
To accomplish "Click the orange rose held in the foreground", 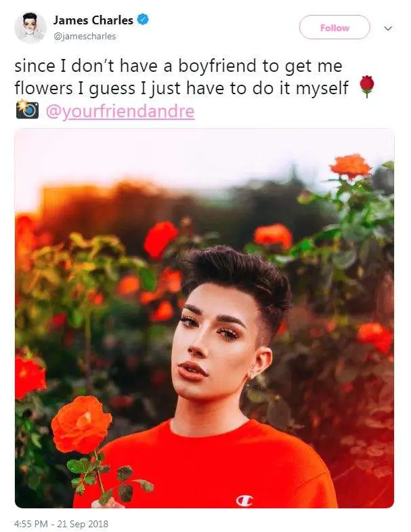I will pos(81,425).
